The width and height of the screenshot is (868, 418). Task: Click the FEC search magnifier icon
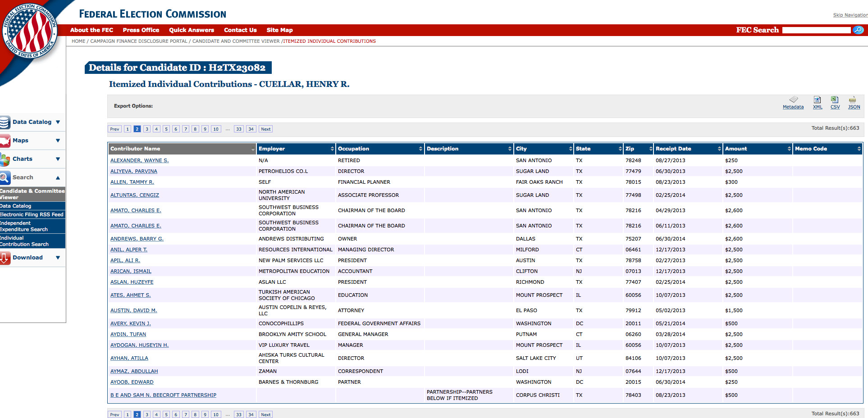(x=859, y=30)
